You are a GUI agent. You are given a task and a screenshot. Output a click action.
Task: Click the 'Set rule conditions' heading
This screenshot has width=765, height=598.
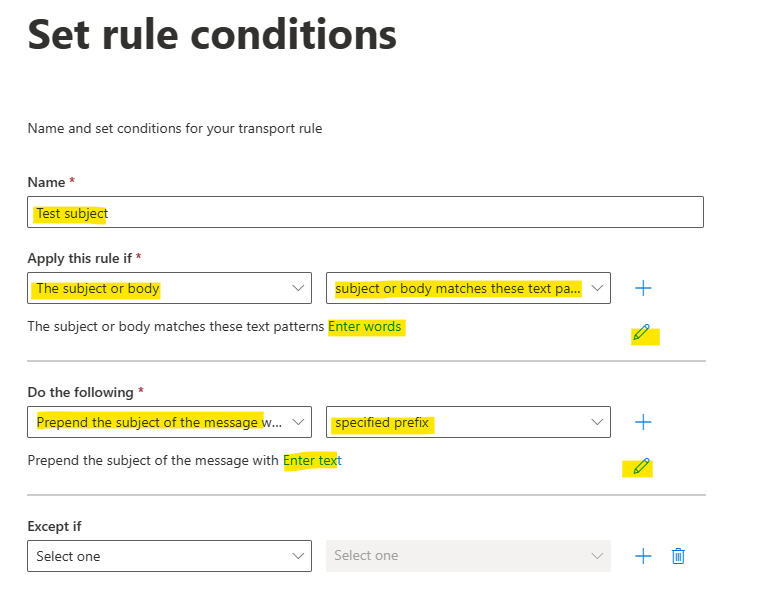tap(212, 35)
